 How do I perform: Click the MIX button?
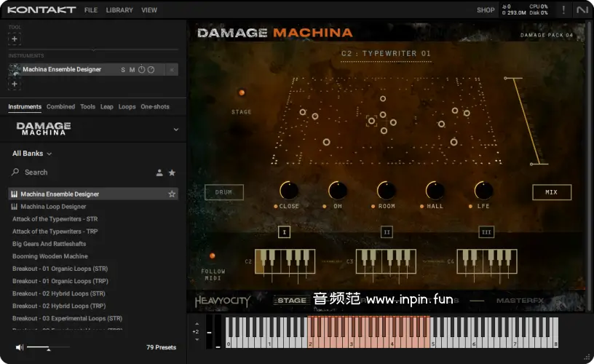click(552, 192)
